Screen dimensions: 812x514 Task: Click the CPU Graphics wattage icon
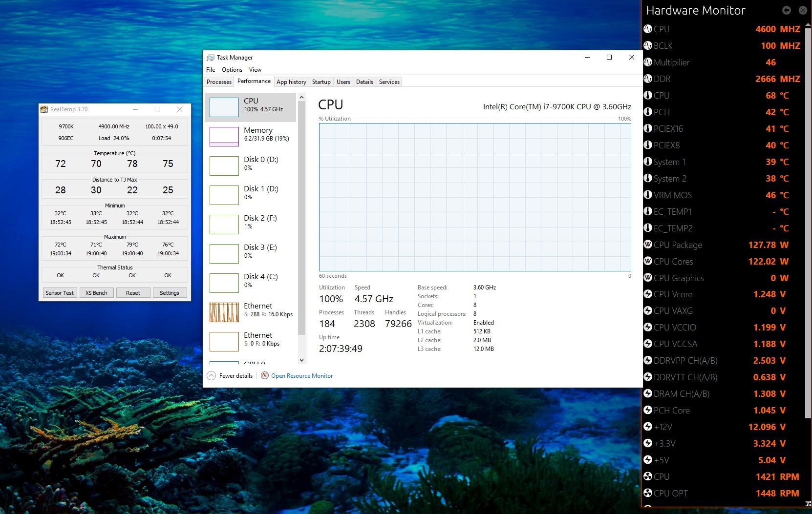pos(648,278)
